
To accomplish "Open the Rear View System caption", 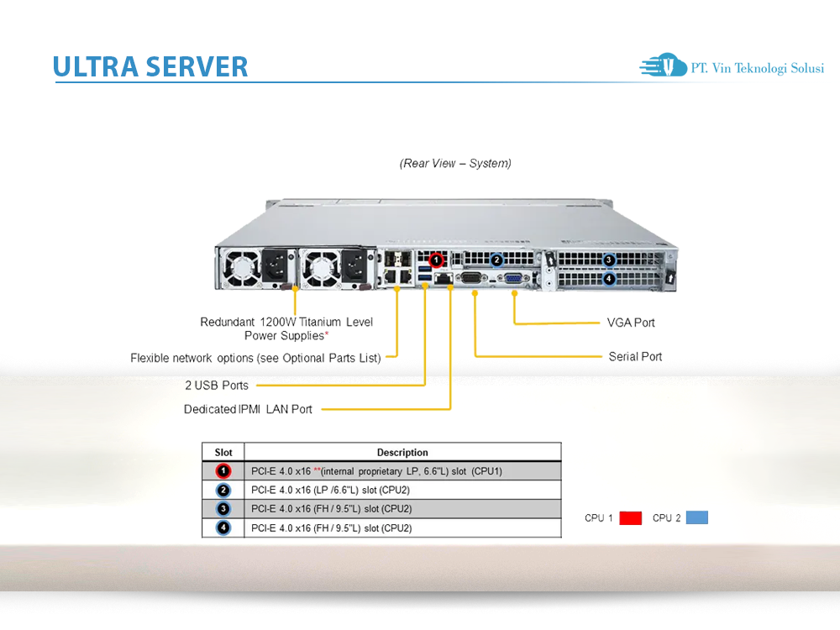I will tap(454, 163).
